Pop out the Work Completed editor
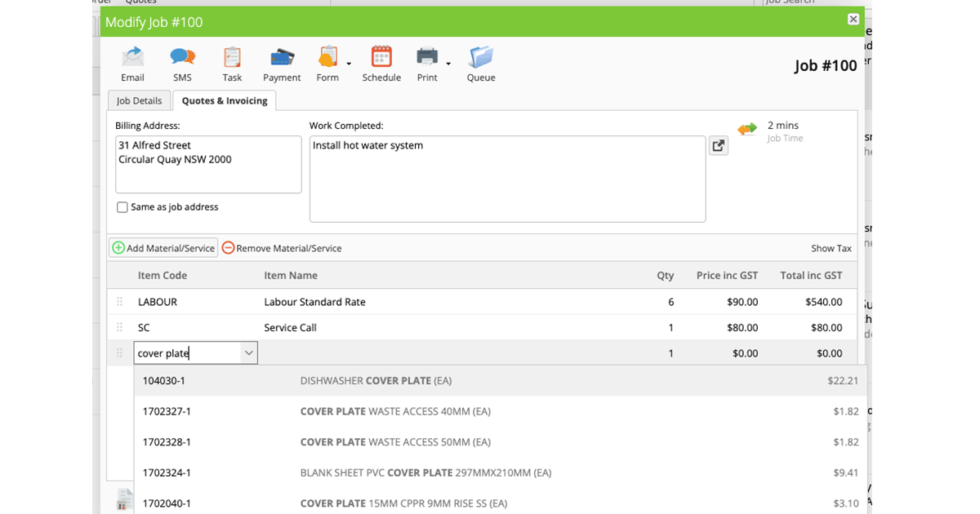The height and width of the screenshot is (514, 980). tap(718, 146)
